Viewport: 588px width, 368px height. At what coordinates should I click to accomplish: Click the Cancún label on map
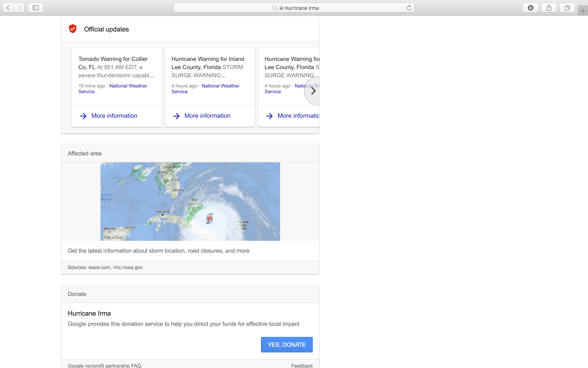click(x=130, y=227)
